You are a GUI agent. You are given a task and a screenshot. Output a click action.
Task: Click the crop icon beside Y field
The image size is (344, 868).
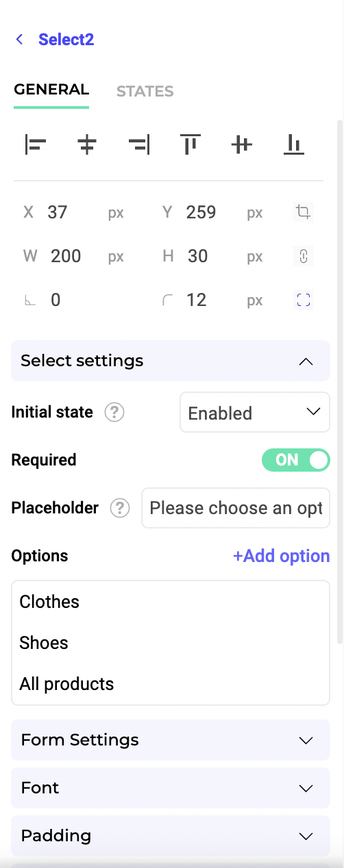tap(303, 212)
